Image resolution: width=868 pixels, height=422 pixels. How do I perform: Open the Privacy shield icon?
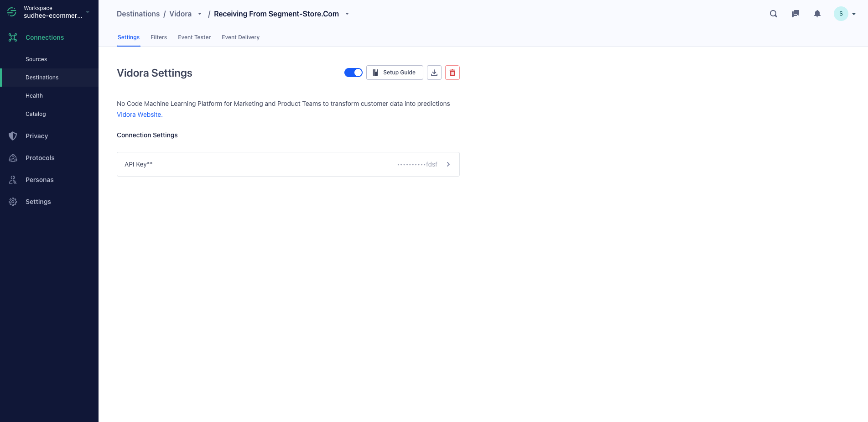click(12, 136)
